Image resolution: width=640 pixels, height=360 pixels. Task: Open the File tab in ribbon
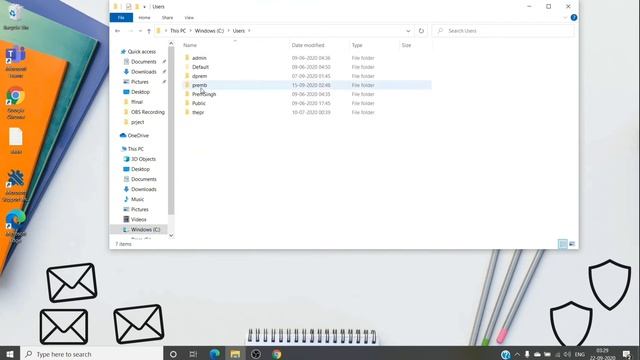point(121,18)
